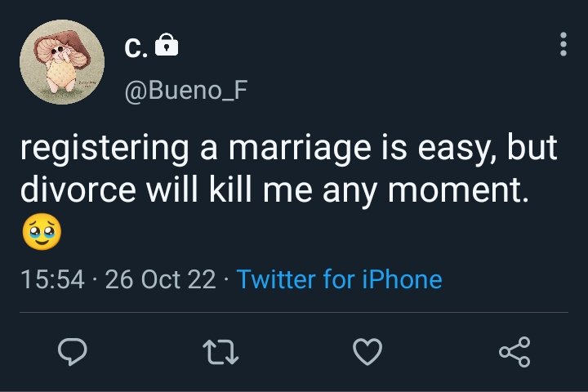Click the padlock protected-account icon
588x392 pixels.
pos(167,45)
